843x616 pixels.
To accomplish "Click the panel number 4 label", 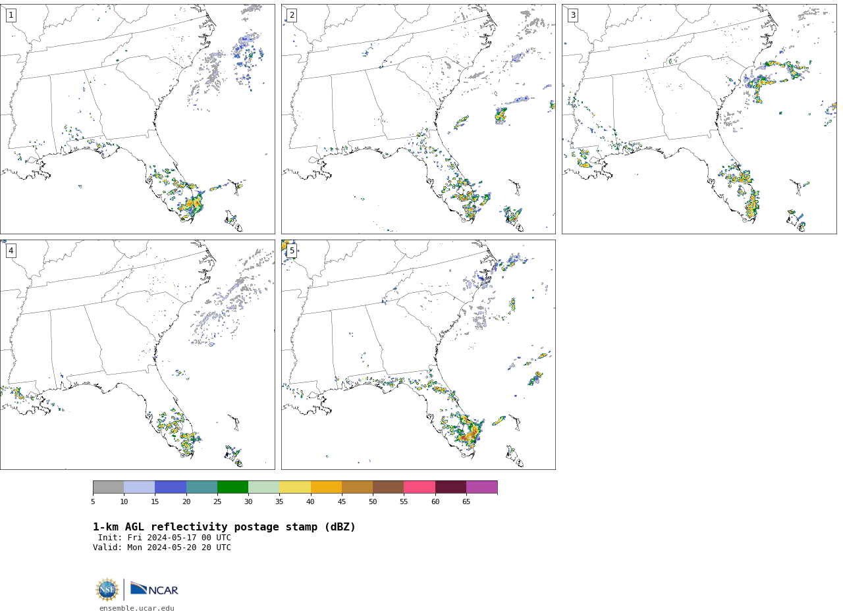I will click(11, 251).
